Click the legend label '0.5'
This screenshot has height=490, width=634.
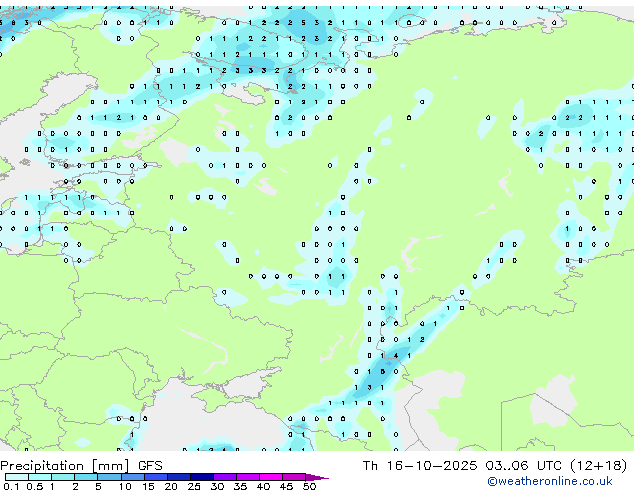pyautogui.click(x=34, y=486)
